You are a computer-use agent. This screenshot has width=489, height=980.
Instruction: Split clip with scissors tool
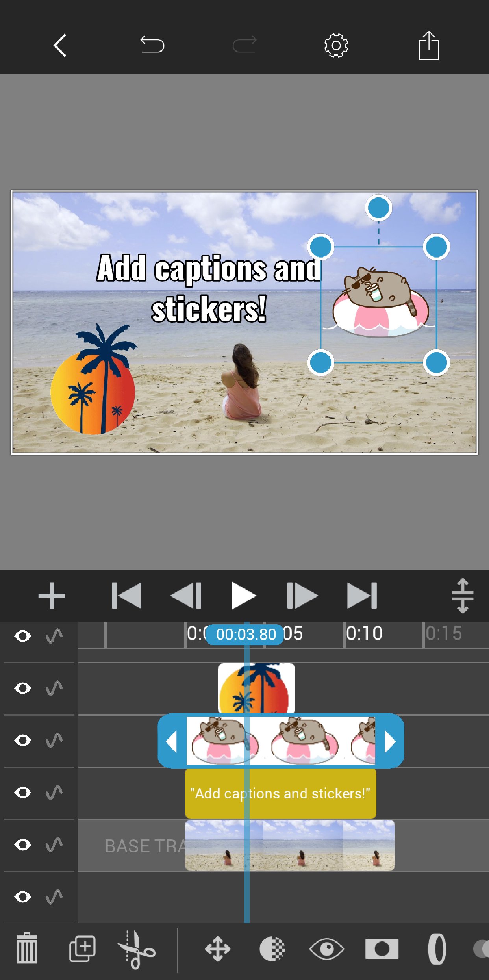[x=137, y=949]
